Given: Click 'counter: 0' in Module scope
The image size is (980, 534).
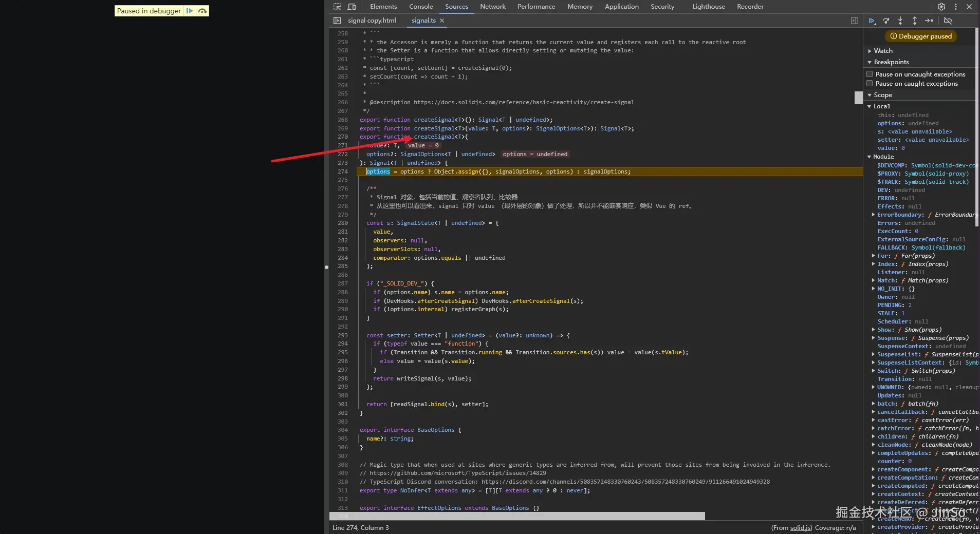Looking at the screenshot, I should point(894,461).
